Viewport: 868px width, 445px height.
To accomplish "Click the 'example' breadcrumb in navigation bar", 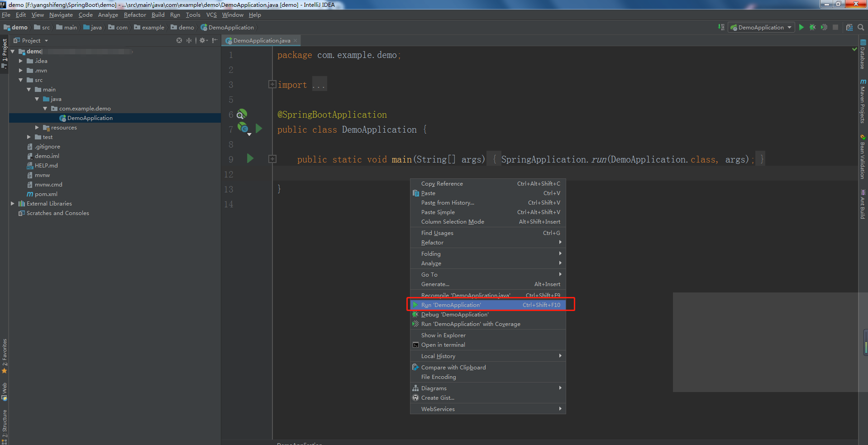I will [149, 27].
